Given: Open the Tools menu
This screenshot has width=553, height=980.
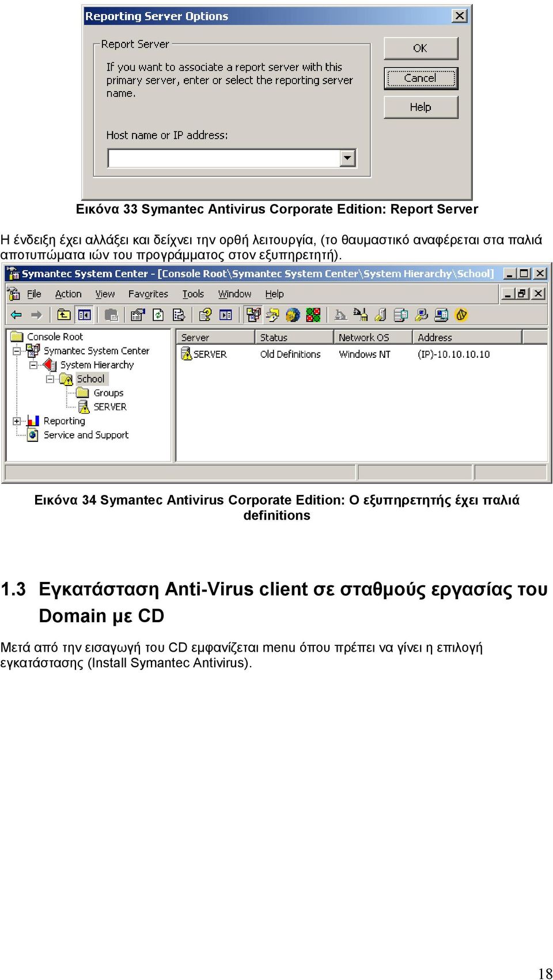Looking at the screenshot, I should (x=193, y=294).
